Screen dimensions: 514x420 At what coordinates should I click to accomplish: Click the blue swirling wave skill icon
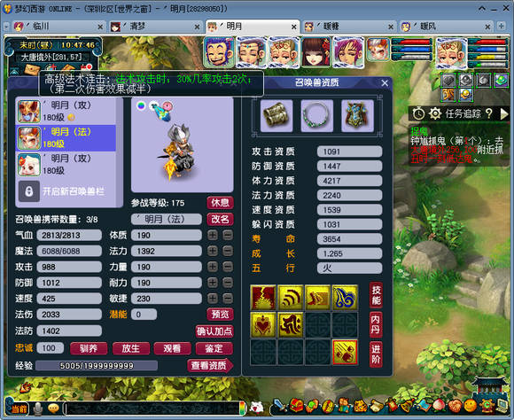(x=345, y=298)
